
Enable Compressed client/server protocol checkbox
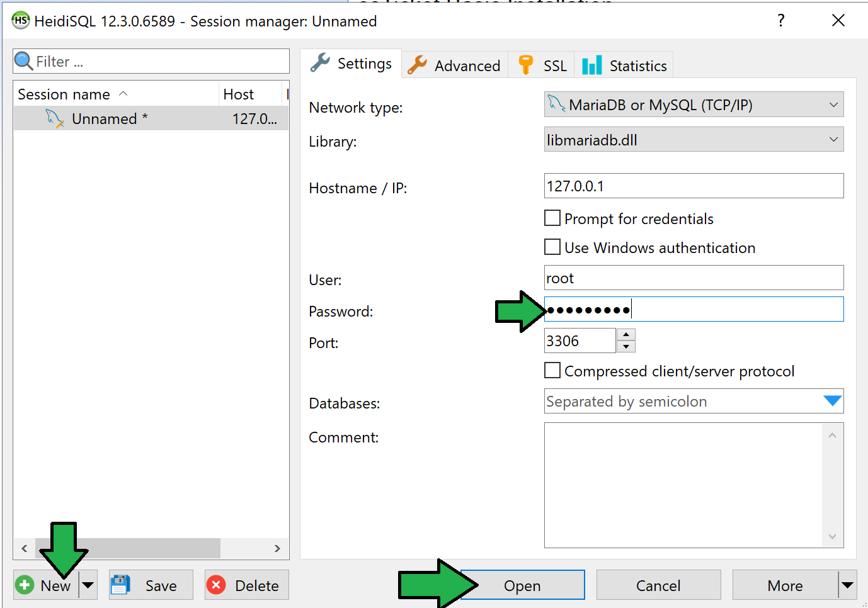pos(552,370)
